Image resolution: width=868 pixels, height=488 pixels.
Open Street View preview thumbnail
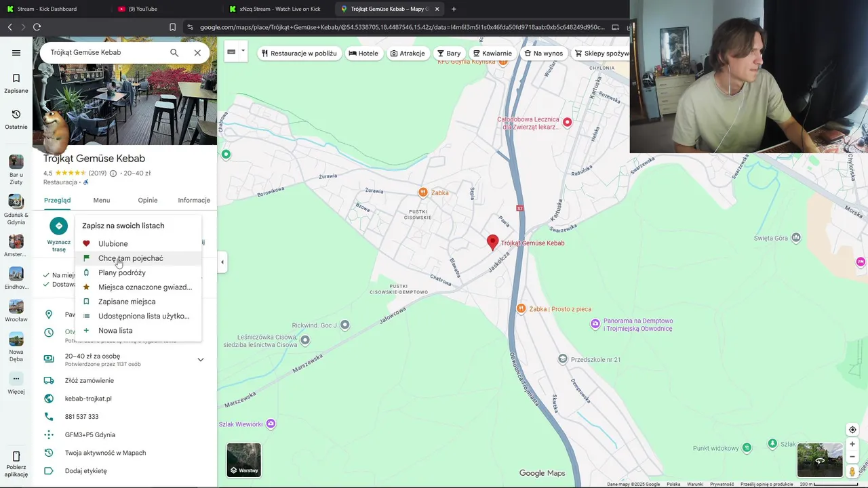(820, 460)
